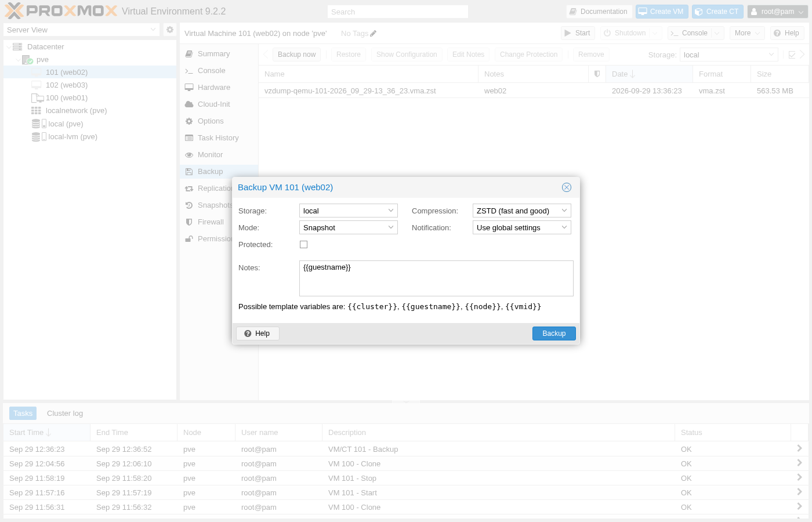Click the pencil icon to edit tags
Image resolution: width=812 pixels, height=522 pixels.
point(373,34)
